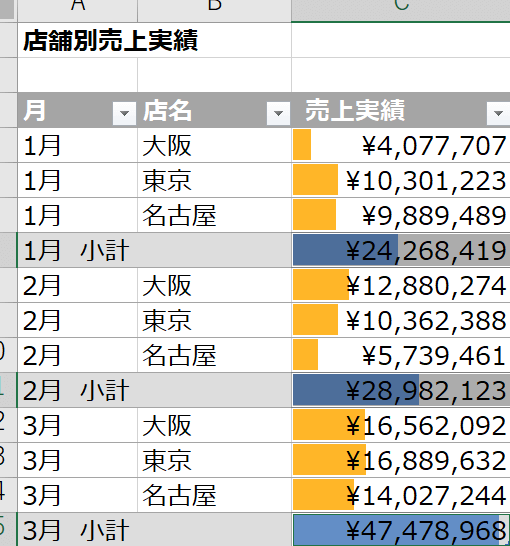Click the ¥12,880,274 sales cell

click(401, 285)
